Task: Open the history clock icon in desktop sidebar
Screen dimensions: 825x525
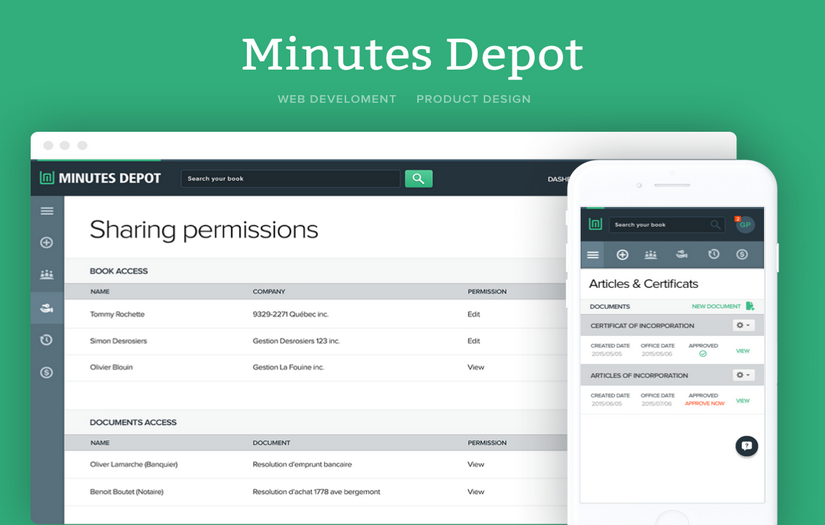Action: pos(47,340)
